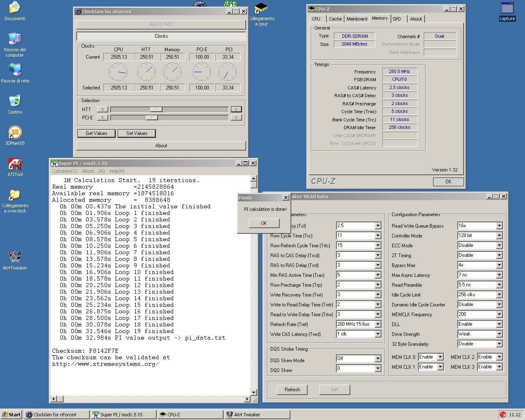Launch A64Tweaker desktop shortcut
Image resolution: width=525 pixels, height=420 pixels.
pos(15,260)
